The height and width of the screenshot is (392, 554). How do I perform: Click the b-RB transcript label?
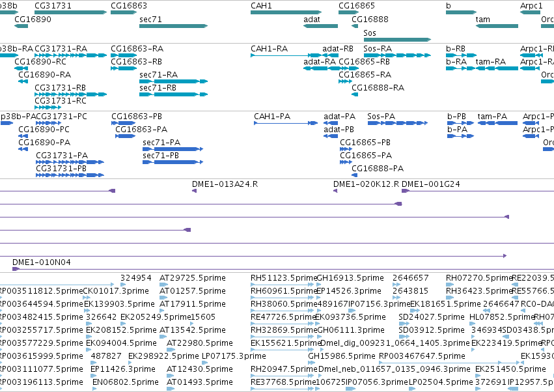point(456,48)
